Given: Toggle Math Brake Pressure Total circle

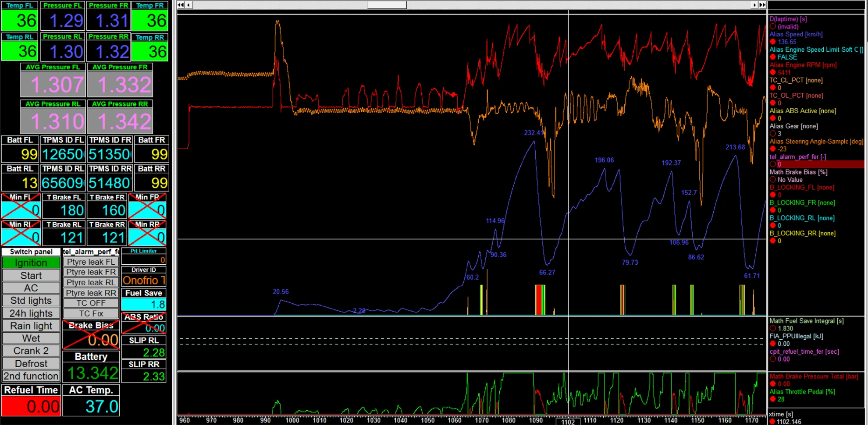Looking at the screenshot, I should pyautogui.click(x=773, y=384).
